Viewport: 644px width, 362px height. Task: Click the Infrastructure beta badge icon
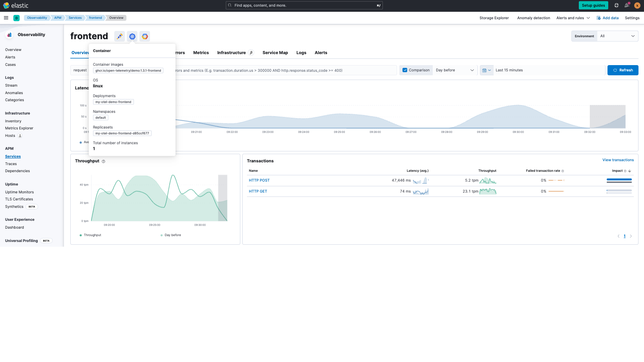click(x=251, y=53)
